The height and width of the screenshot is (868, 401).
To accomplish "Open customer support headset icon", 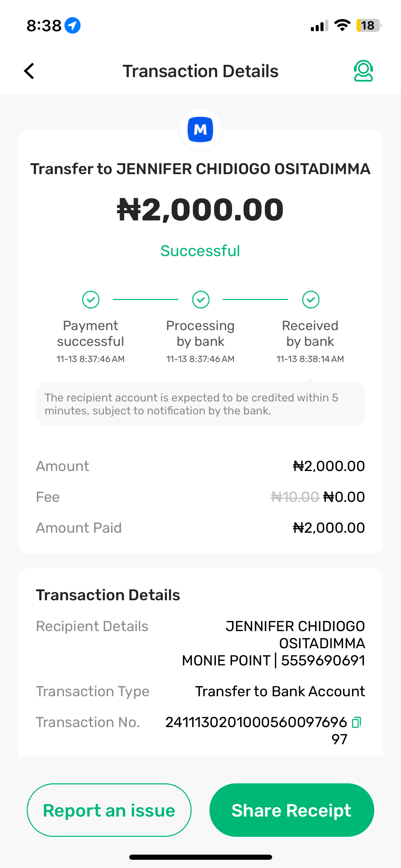I will [363, 71].
